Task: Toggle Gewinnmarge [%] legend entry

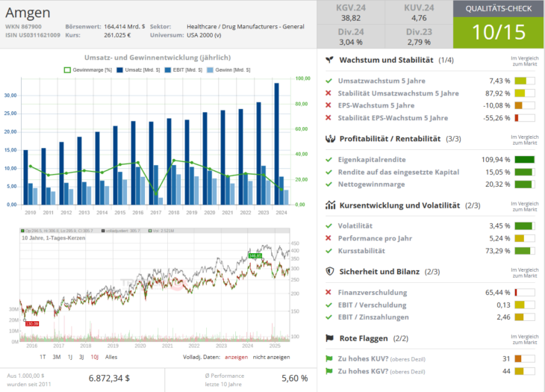Action: tap(88, 70)
